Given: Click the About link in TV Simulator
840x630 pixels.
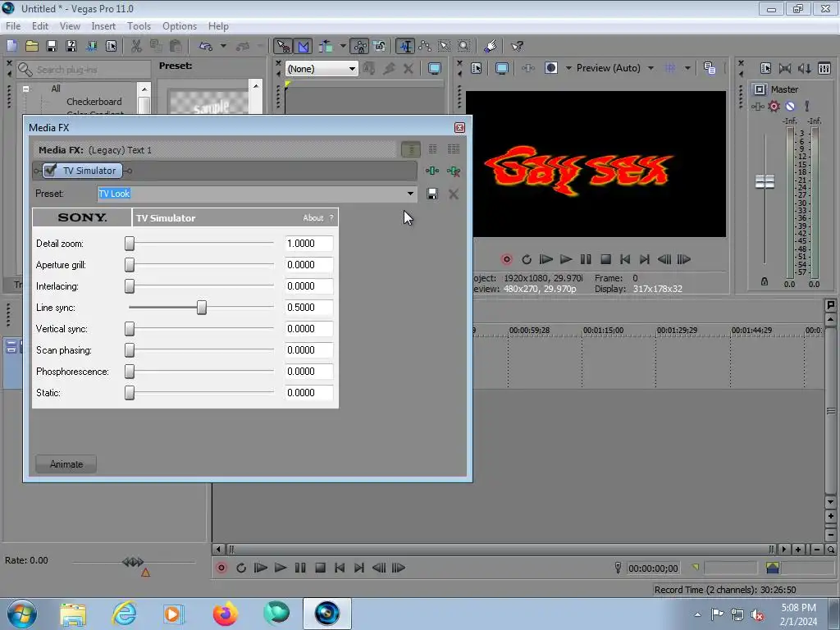Looking at the screenshot, I should [313, 217].
